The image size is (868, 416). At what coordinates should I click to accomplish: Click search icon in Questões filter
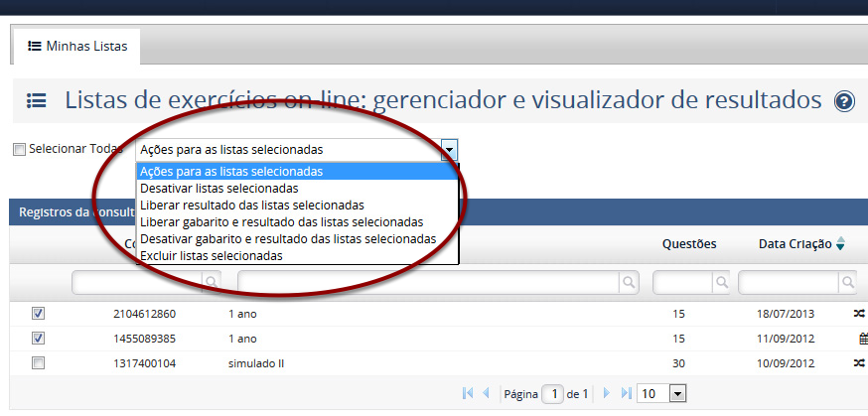click(718, 283)
